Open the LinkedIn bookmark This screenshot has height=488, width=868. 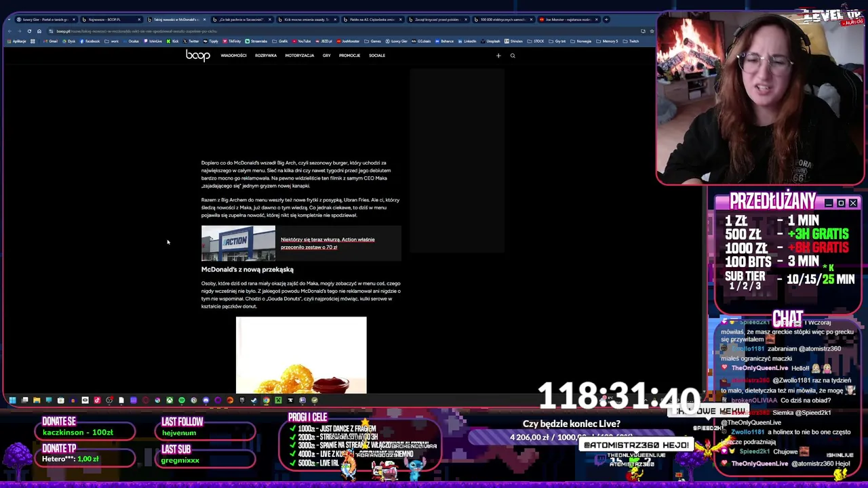467,41
